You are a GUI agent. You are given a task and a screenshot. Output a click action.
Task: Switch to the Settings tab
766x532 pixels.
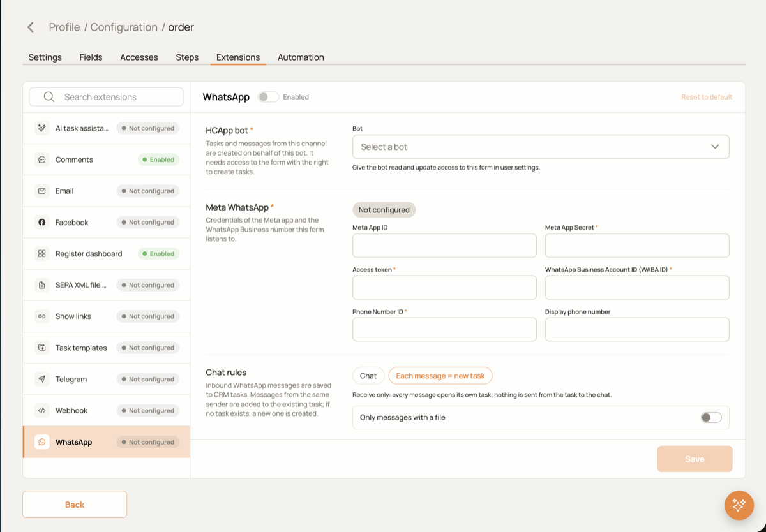[45, 57]
